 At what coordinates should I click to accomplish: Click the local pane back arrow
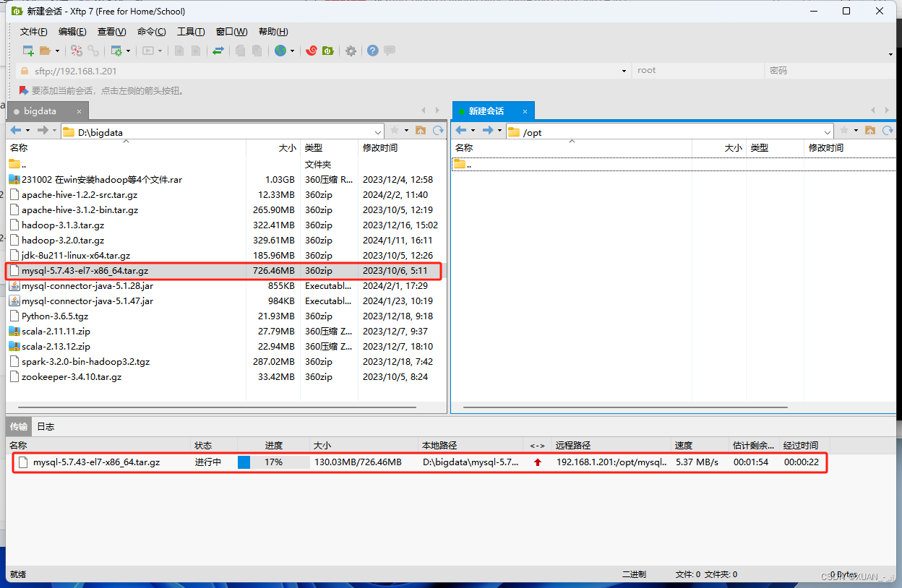pyautogui.click(x=16, y=131)
